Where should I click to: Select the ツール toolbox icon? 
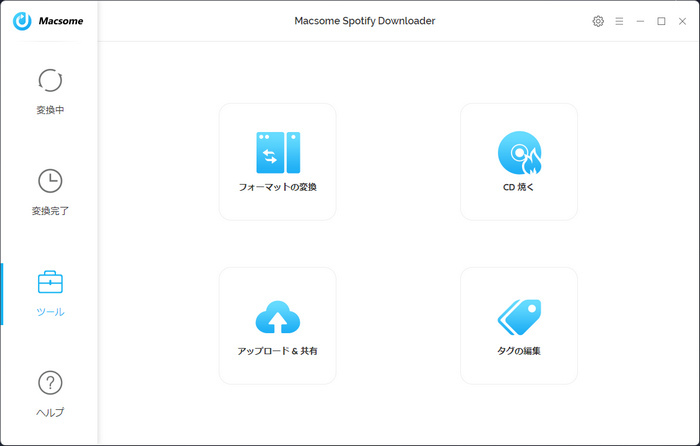50,282
